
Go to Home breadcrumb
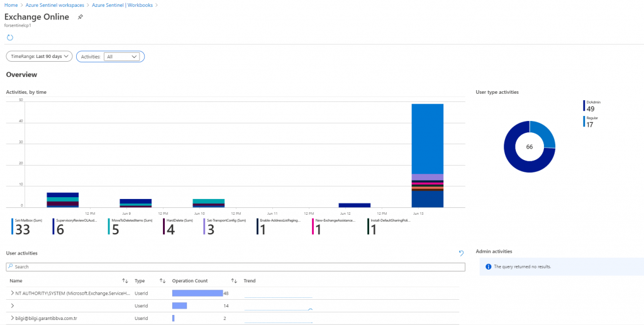click(x=11, y=5)
